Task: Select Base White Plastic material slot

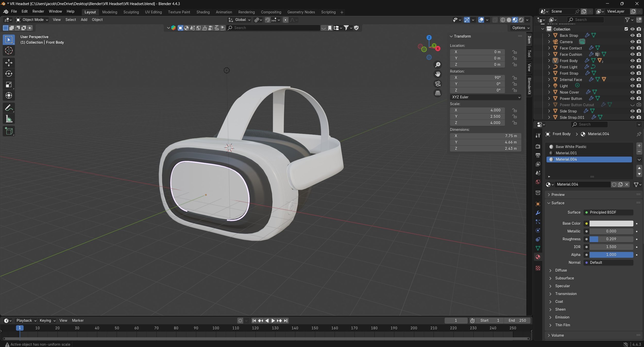Action: pyautogui.click(x=571, y=147)
